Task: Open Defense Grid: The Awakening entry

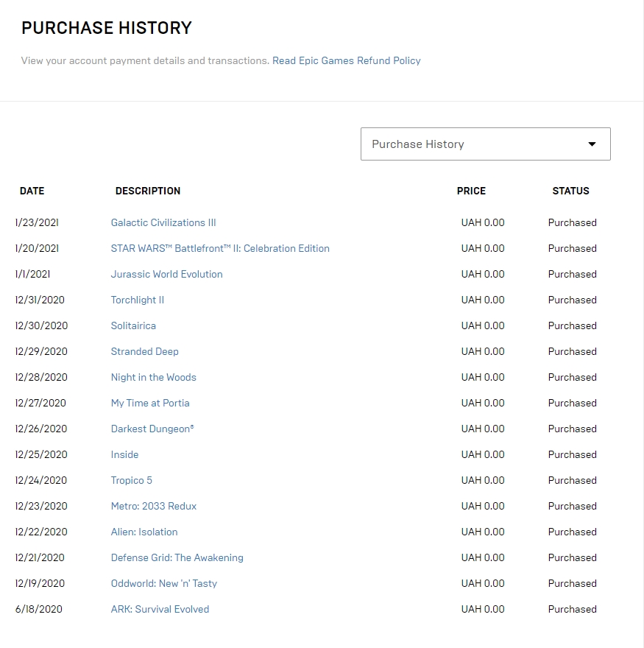Action: coord(177,557)
